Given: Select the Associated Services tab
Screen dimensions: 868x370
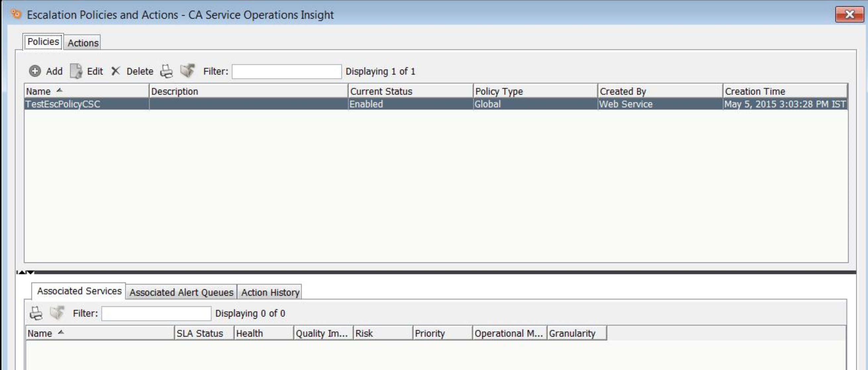Looking at the screenshot, I should [79, 291].
